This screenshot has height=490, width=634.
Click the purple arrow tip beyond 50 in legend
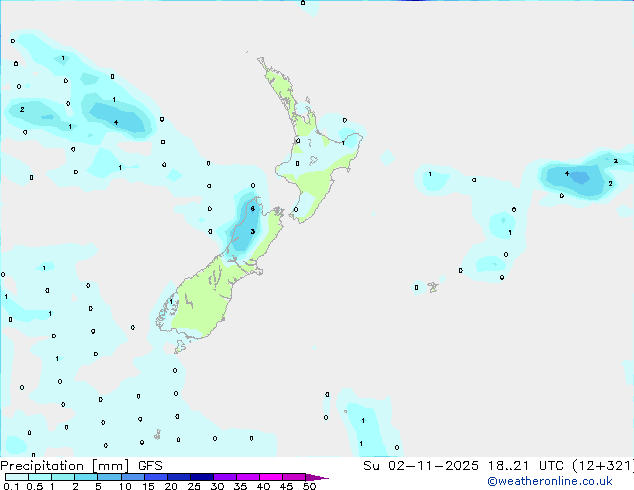pyautogui.click(x=317, y=477)
